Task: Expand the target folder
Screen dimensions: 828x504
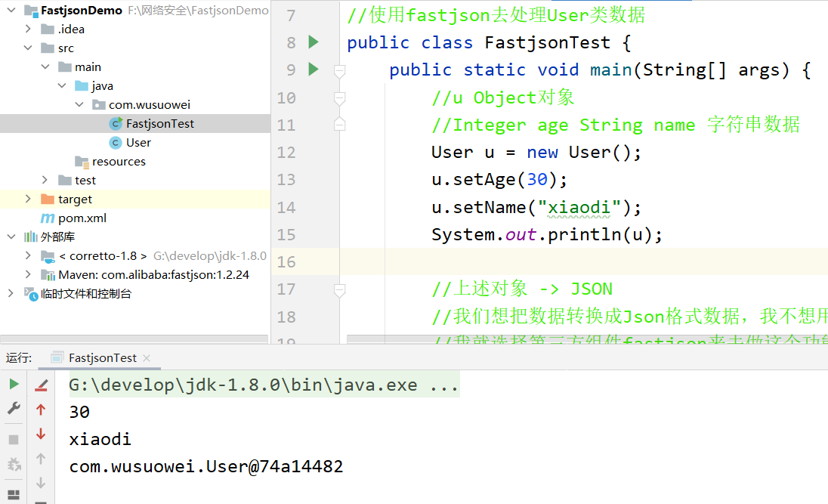Action: (28, 199)
